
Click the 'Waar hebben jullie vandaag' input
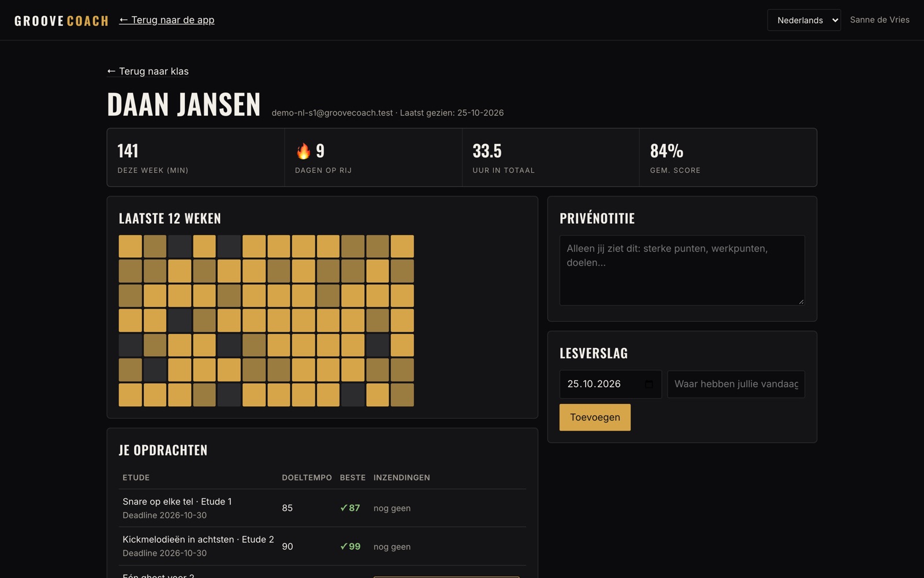pos(736,384)
